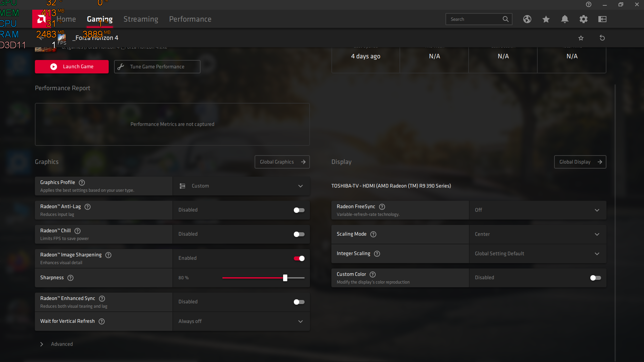The width and height of the screenshot is (644, 362).
Task: Open the settings gear icon
Action: (x=584, y=19)
